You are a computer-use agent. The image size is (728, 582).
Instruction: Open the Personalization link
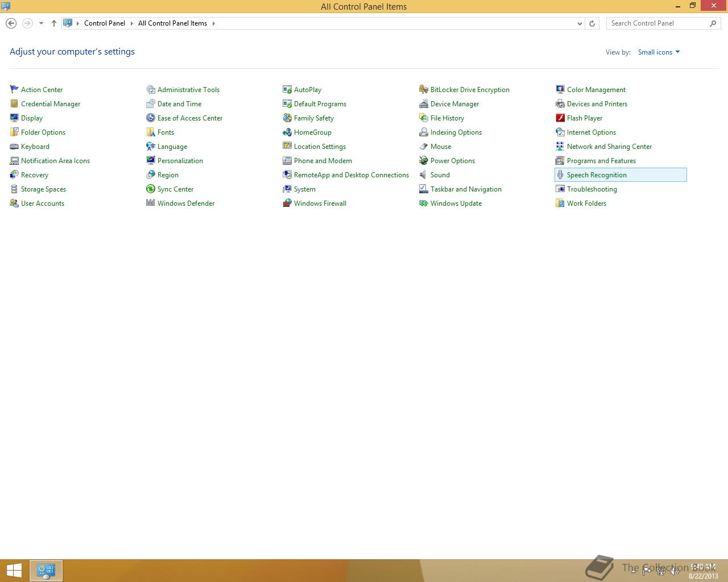point(180,161)
